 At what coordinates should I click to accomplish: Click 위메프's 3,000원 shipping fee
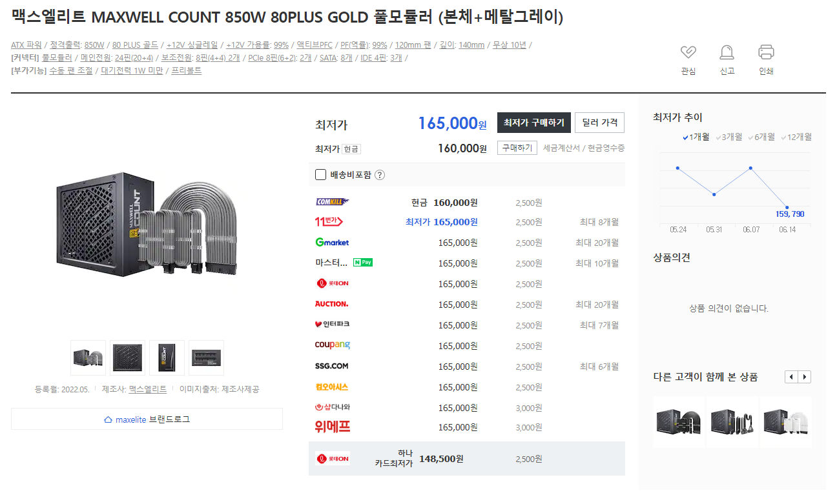[x=528, y=427]
